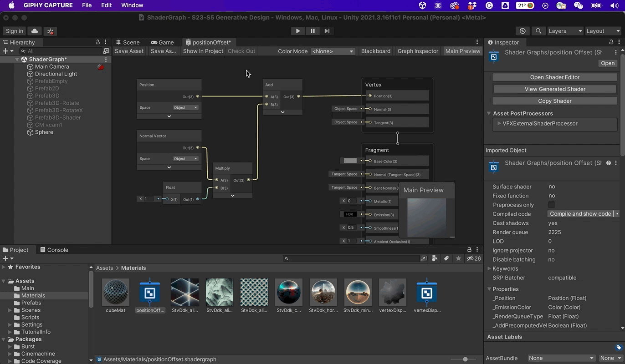
Task: Open the cloud services icon
Action: click(35, 31)
